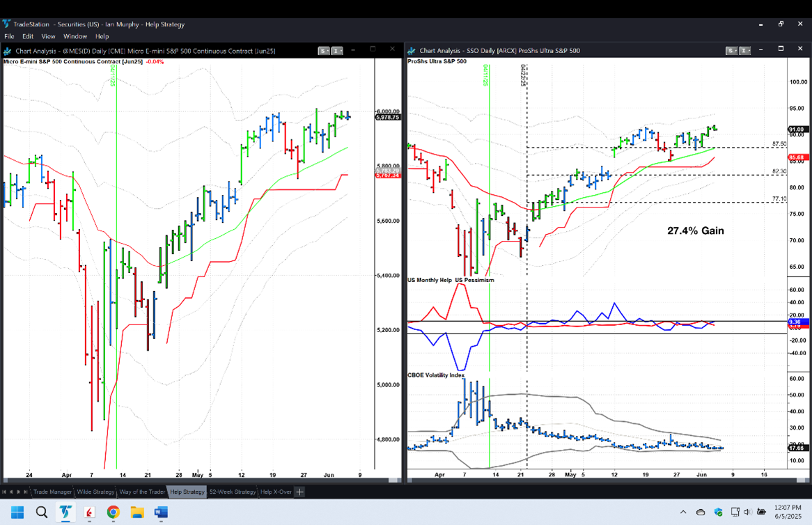812x525 pixels.
Task: Close the MES chart window
Action: pos(392,49)
